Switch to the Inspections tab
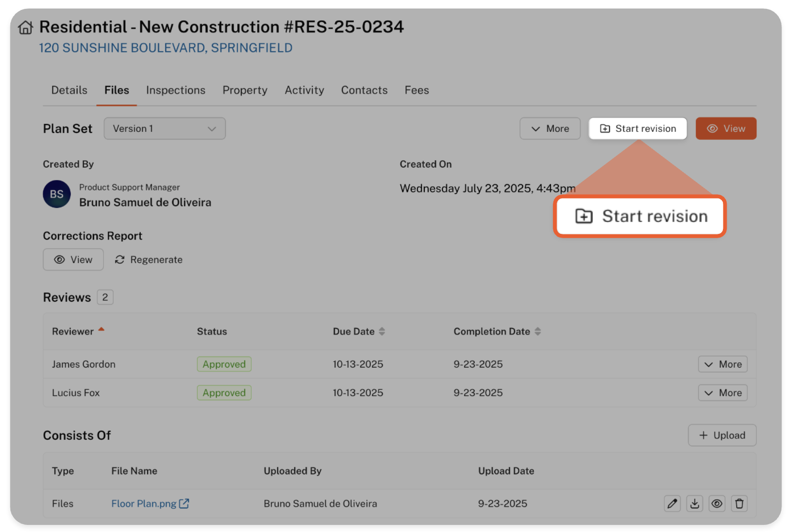 (x=176, y=90)
